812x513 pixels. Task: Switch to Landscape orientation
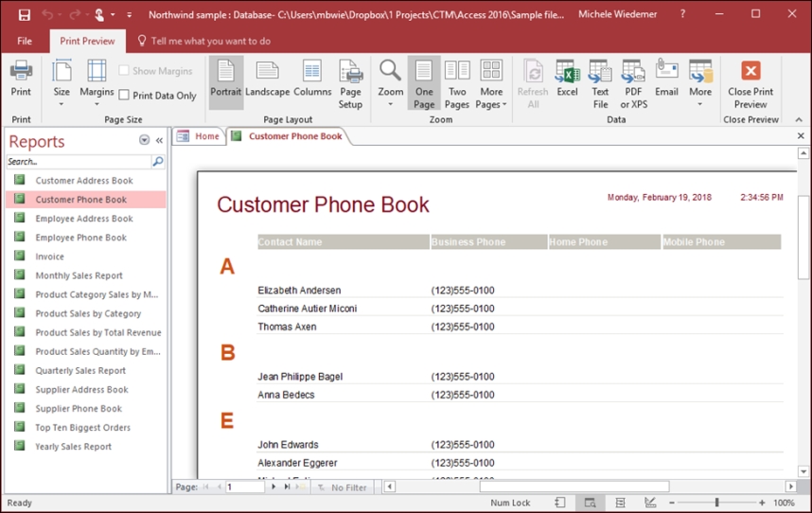(267, 79)
